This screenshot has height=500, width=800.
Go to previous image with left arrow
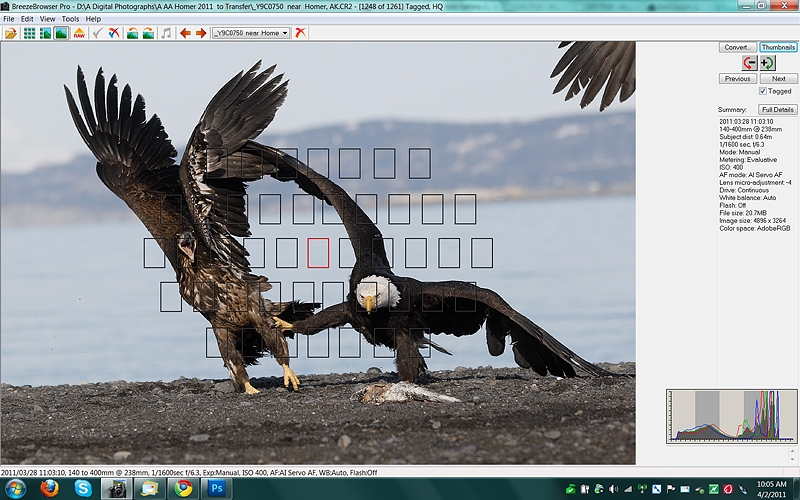[185, 33]
